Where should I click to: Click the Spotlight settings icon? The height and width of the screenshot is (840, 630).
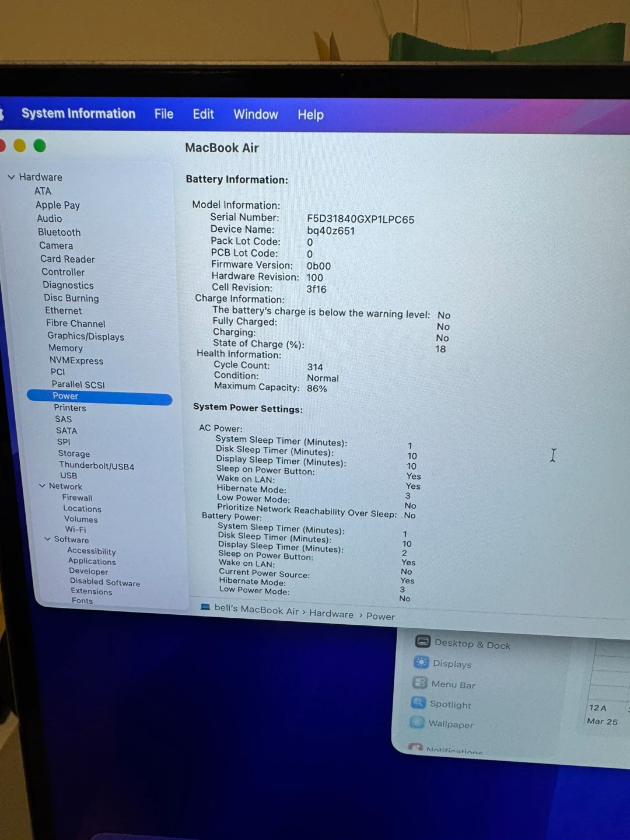[418, 702]
